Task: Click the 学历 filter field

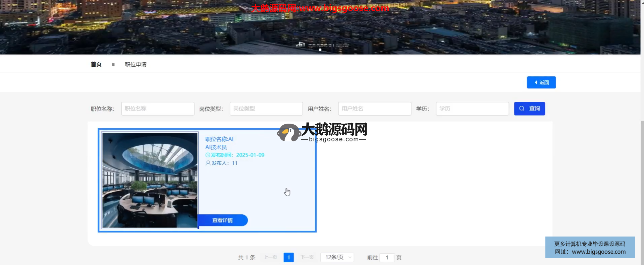Action: click(x=472, y=109)
